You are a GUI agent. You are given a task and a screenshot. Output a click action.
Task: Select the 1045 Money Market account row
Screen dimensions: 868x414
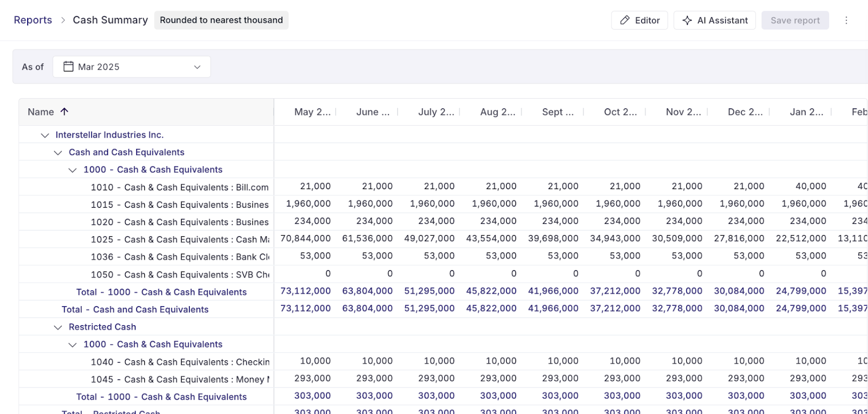point(180,379)
